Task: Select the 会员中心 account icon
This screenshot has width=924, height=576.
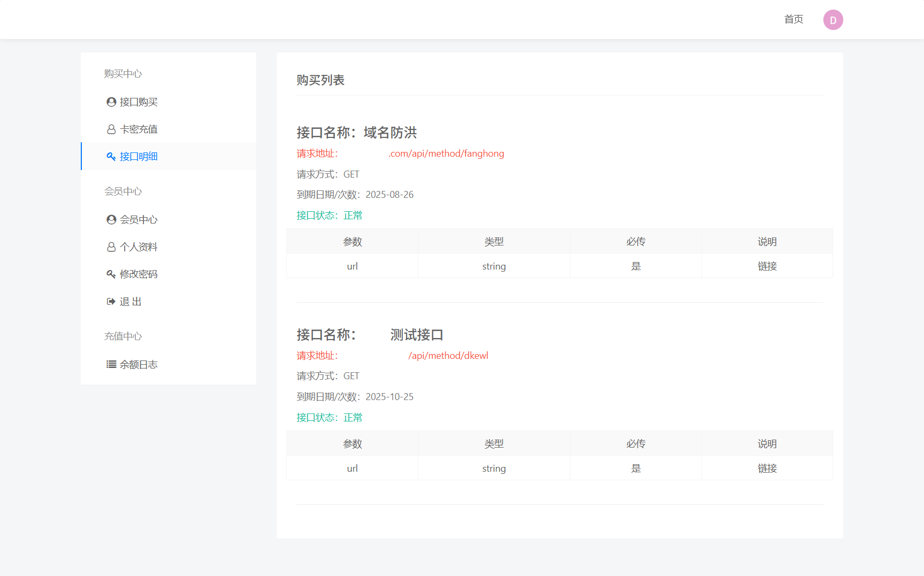Action: (111, 219)
